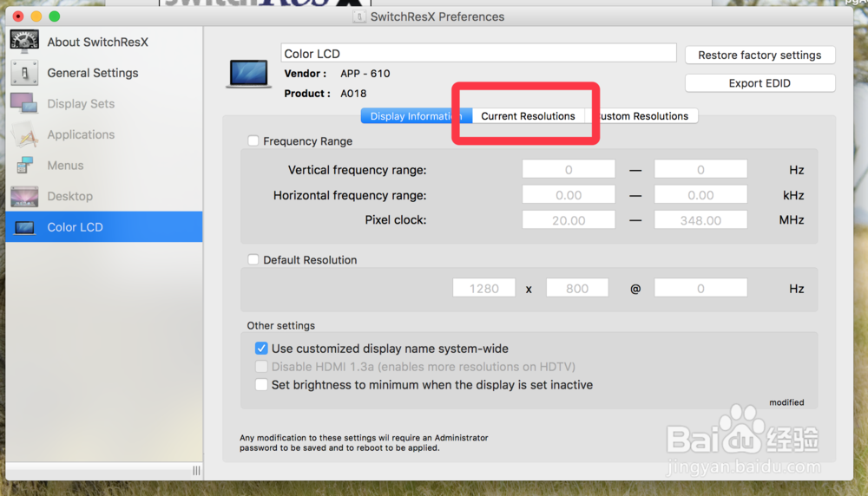Click Restore factory settings button
The image size is (868, 496).
pos(759,55)
